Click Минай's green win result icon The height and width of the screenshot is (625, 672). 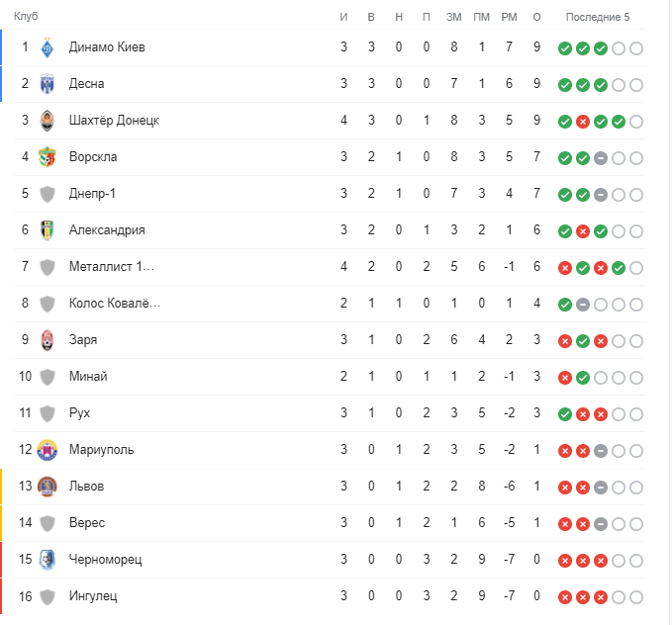click(x=583, y=378)
